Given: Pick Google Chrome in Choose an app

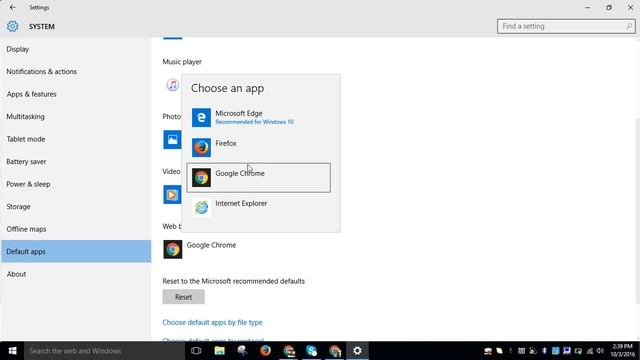Looking at the screenshot, I should (259, 178).
